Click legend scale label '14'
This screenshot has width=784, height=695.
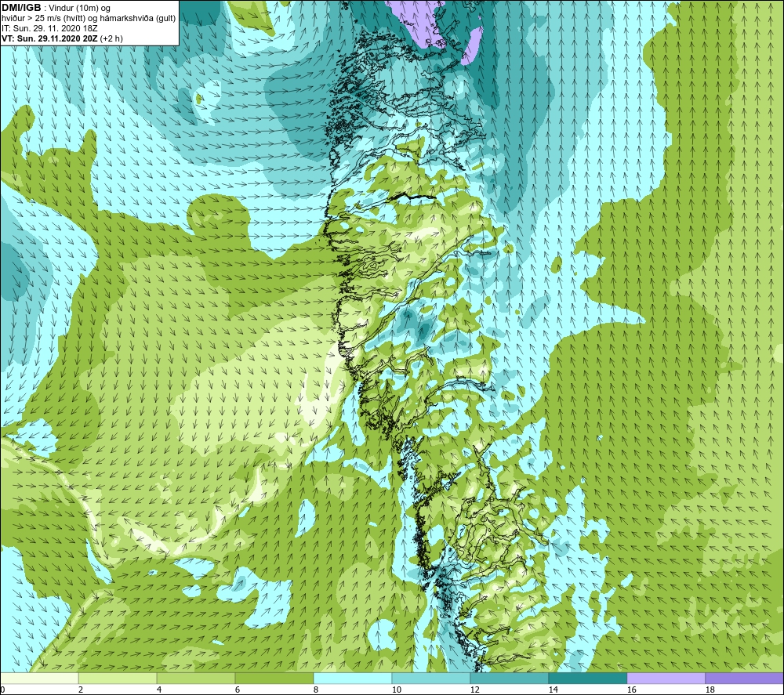click(553, 690)
